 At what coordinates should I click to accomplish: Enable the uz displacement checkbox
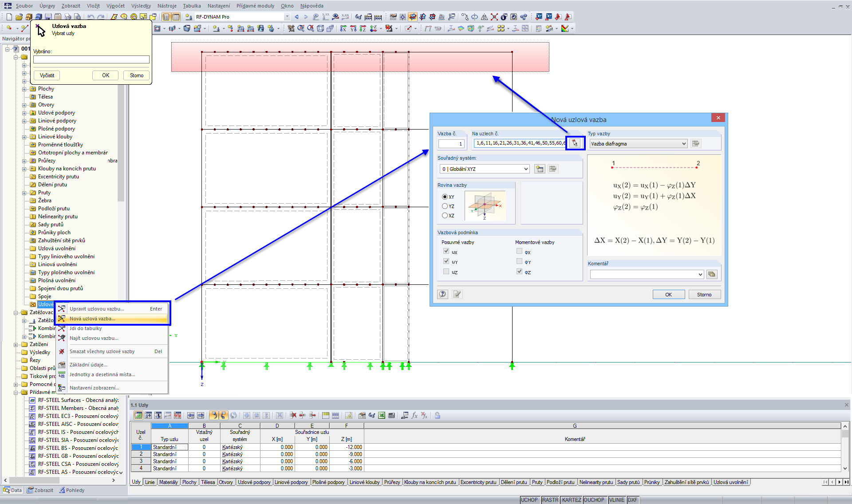(x=446, y=272)
